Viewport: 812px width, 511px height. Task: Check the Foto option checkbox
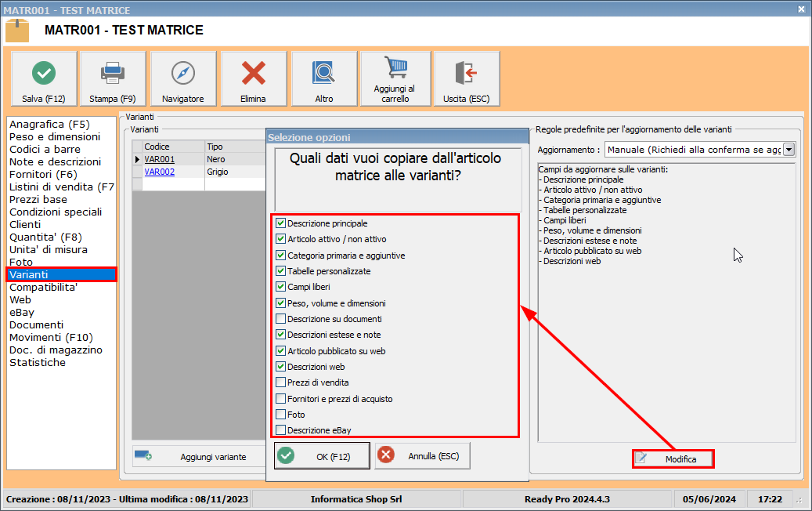(281, 414)
